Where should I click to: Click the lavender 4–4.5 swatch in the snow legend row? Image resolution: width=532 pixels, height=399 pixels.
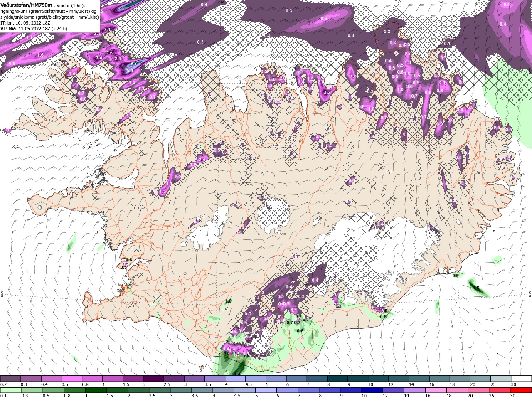[235, 379]
